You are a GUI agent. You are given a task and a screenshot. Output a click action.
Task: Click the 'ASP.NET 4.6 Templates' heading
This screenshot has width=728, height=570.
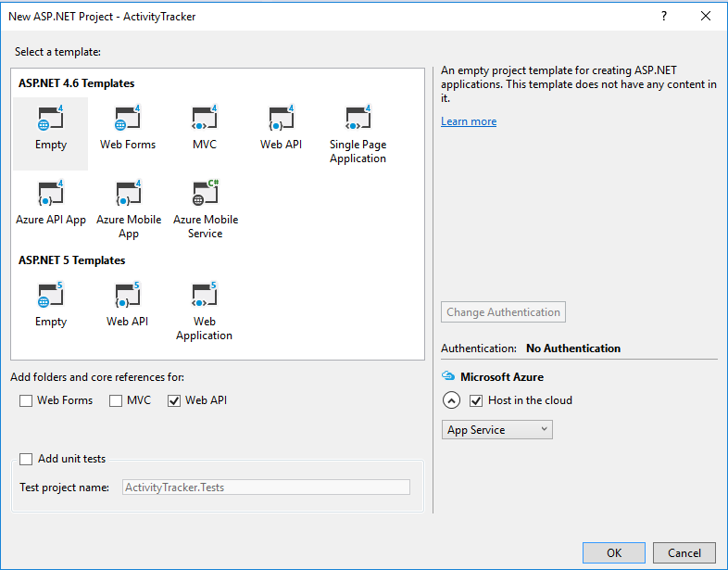pos(77,83)
